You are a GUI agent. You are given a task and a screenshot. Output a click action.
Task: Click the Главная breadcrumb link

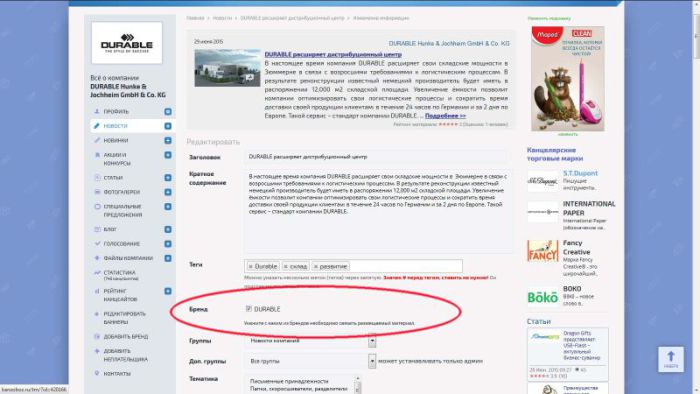pos(195,18)
